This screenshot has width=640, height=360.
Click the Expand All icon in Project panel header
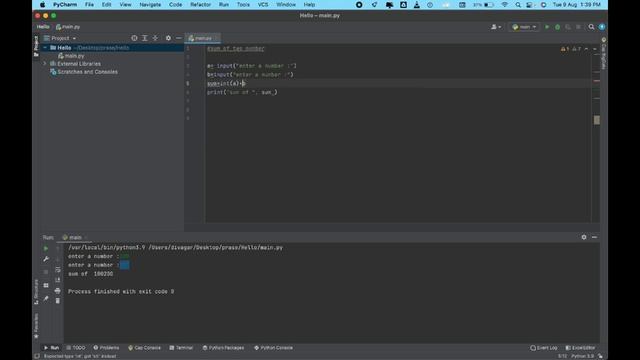click(x=144, y=38)
